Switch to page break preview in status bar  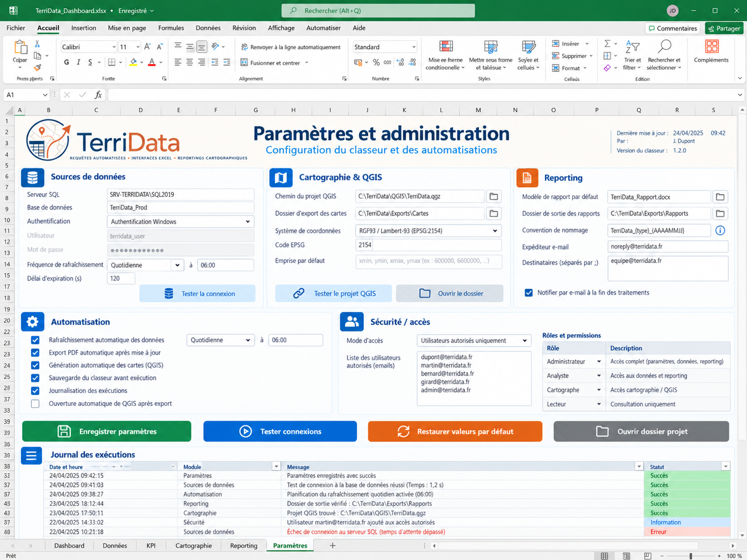pos(647,556)
